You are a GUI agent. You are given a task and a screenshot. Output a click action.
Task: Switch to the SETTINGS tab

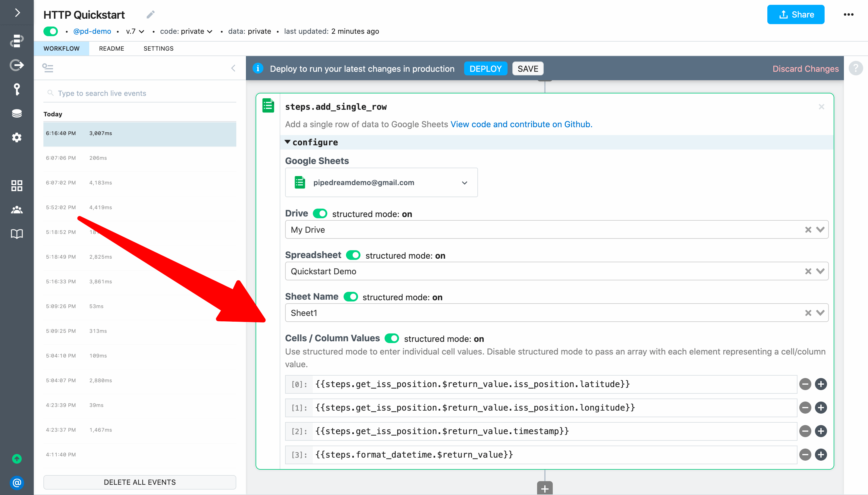point(158,48)
